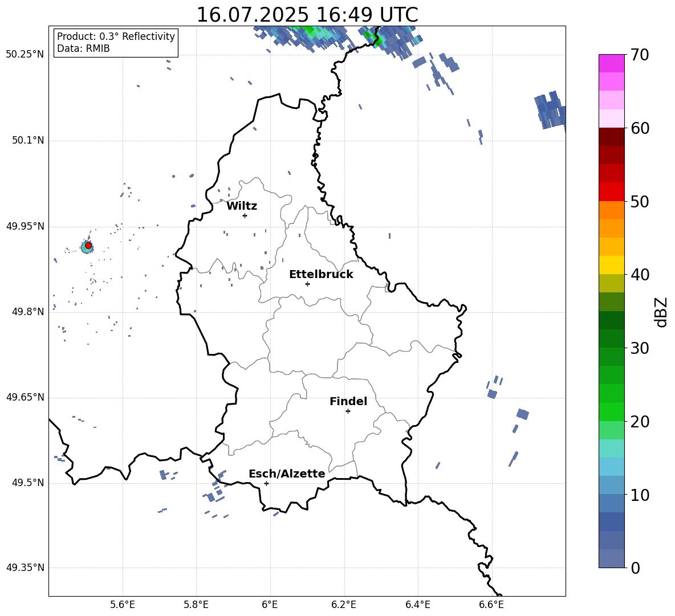
Task: Click the 50 value on colorbar
Action: pyautogui.click(x=640, y=201)
